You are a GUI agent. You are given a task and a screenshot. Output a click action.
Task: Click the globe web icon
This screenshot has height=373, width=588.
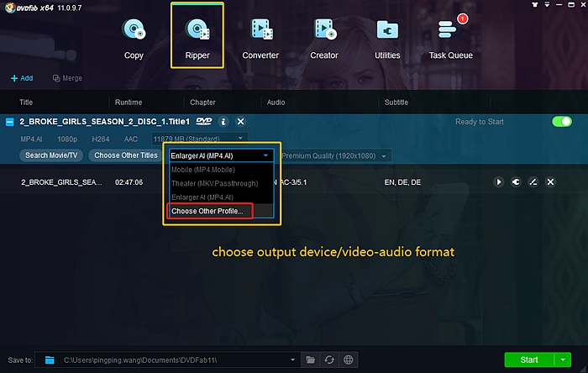click(349, 360)
